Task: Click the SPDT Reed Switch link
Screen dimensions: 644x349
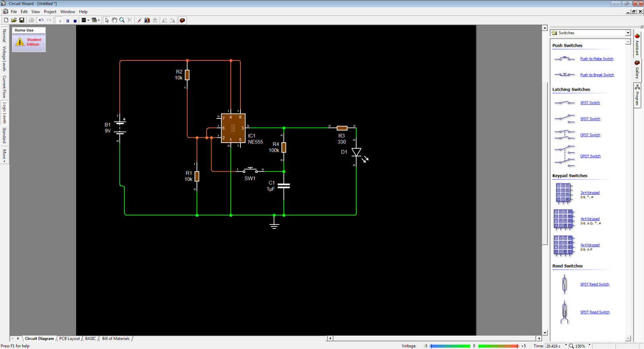Action: click(x=595, y=312)
